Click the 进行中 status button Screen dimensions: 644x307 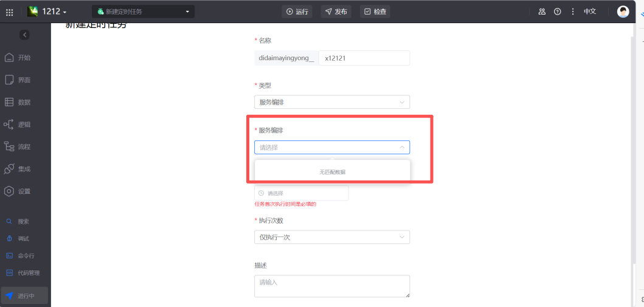pos(25,295)
